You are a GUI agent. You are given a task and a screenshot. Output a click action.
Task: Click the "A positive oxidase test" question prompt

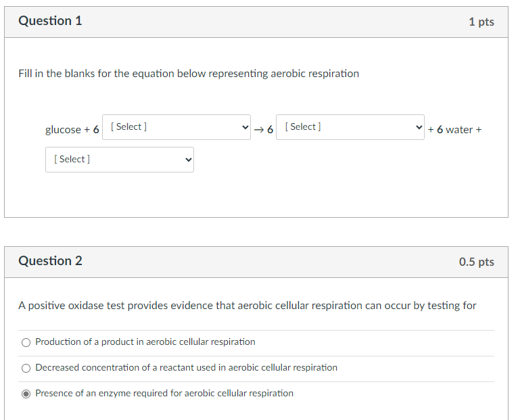click(247, 306)
